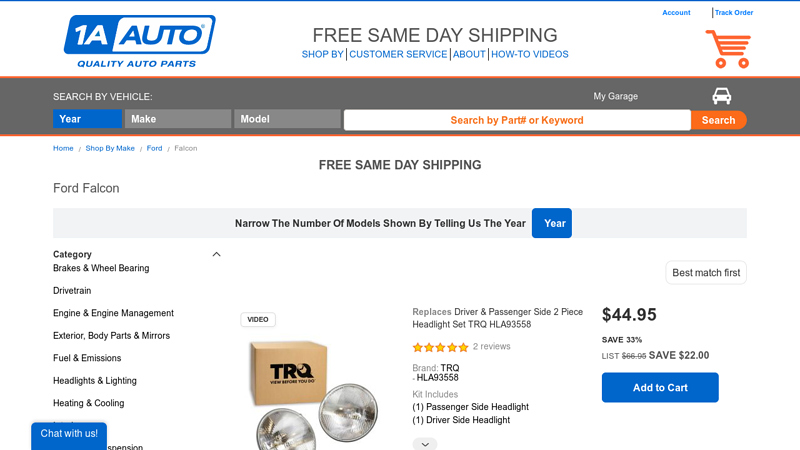Open the Year vehicle dropdown
Viewport: 800px width, 450px height.
click(87, 119)
